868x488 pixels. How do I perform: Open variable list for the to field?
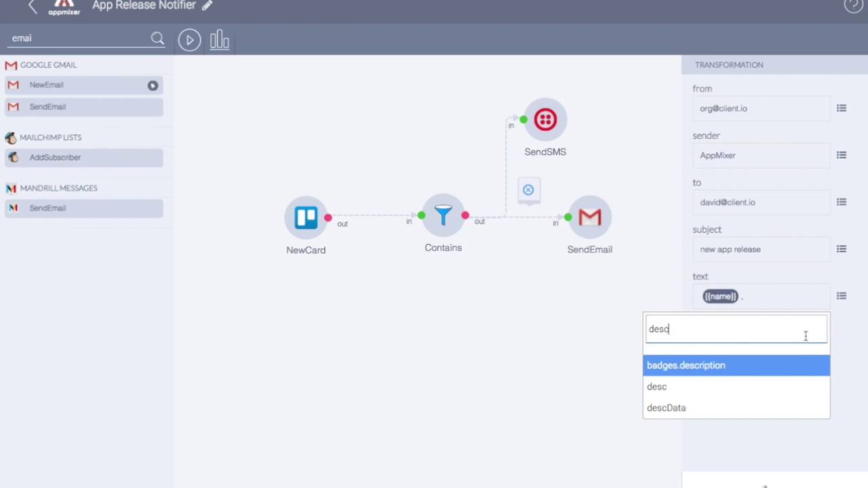(x=842, y=202)
